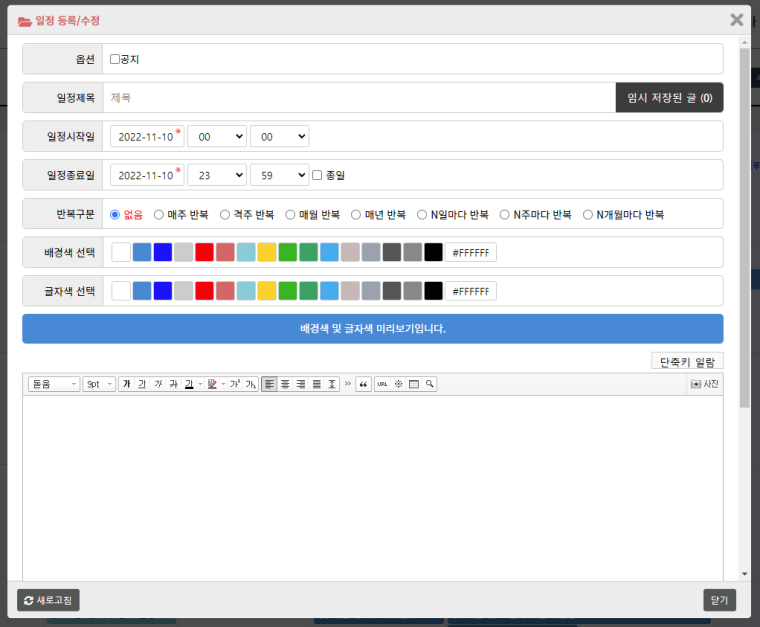
Task: Check the 종일 all-day option
Action: coord(317,175)
